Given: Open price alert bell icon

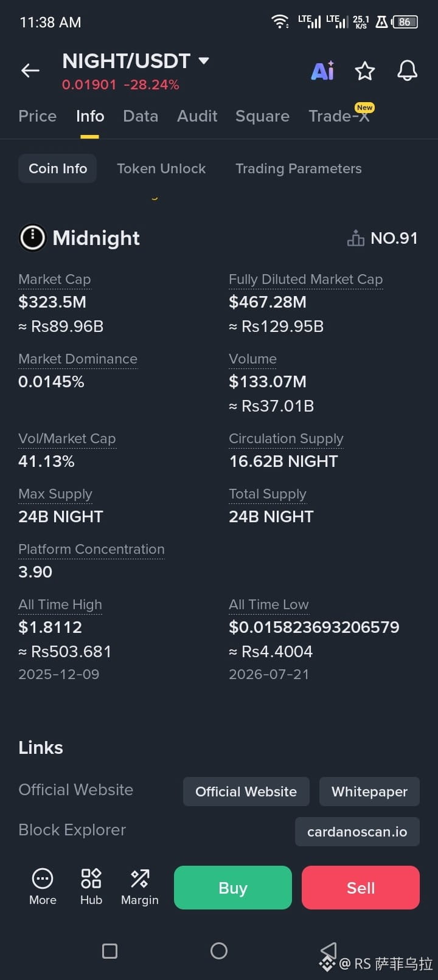Looking at the screenshot, I should 408,71.
